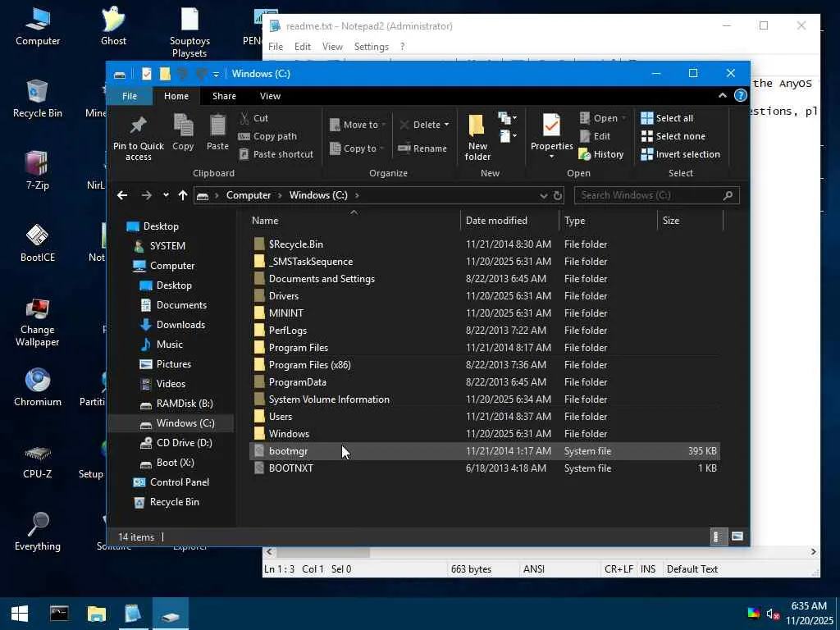
Task: Sort by the Size column header
Action: click(671, 221)
